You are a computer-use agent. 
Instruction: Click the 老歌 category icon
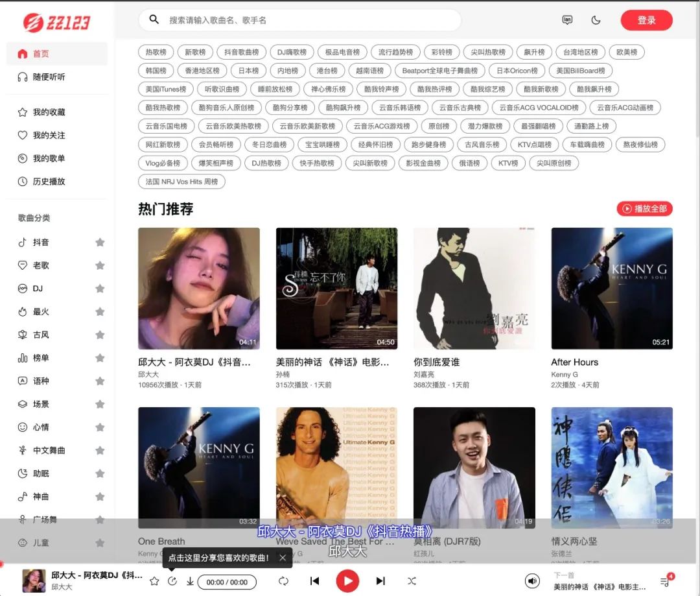point(22,265)
